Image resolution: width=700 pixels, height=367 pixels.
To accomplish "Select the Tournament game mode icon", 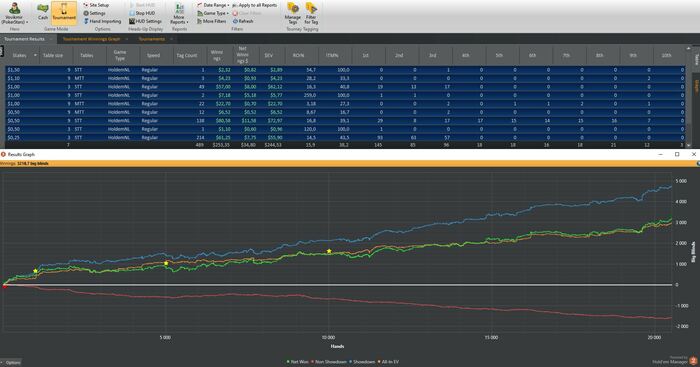I will tap(64, 12).
